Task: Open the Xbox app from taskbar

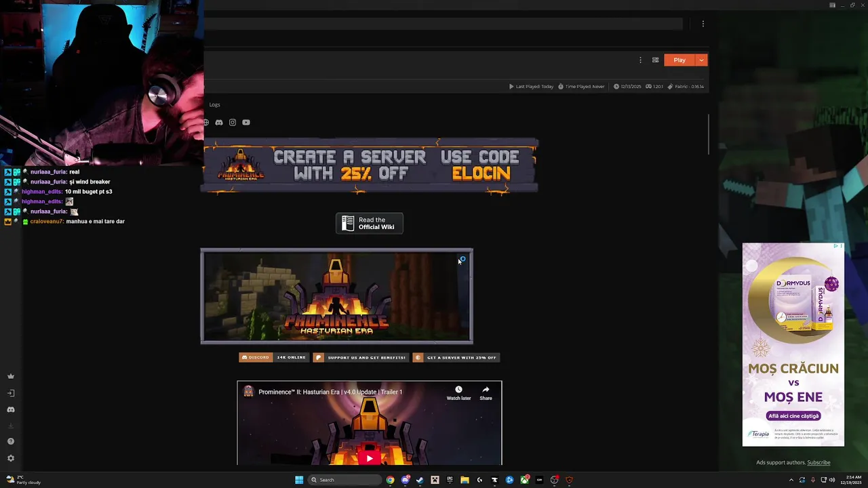Action: click(524, 480)
